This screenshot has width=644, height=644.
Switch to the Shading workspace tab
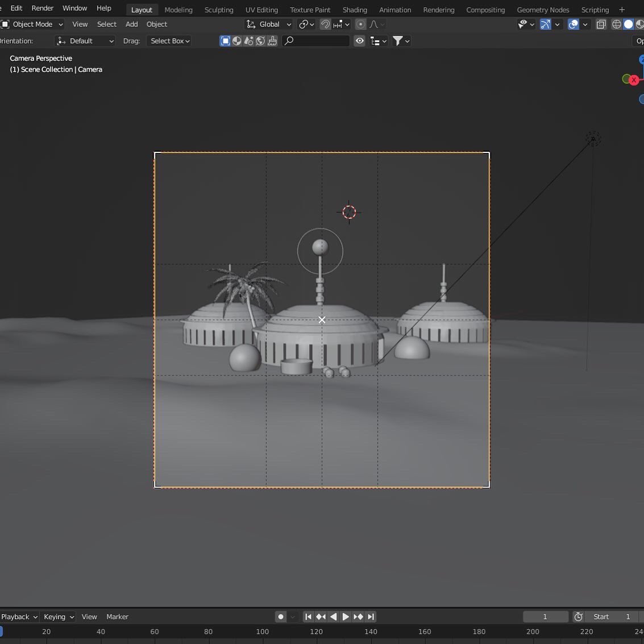click(355, 10)
